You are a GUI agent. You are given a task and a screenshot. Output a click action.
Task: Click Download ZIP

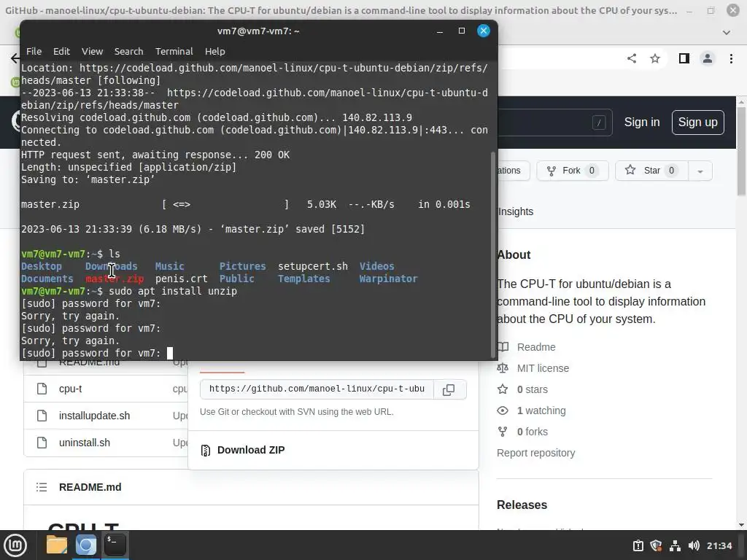(x=251, y=450)
